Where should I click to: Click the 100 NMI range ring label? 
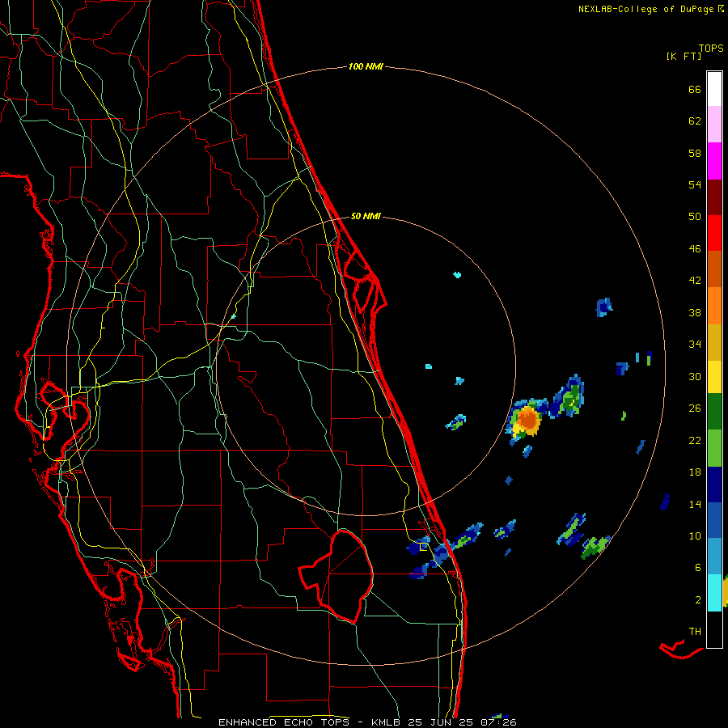point(366,66)
